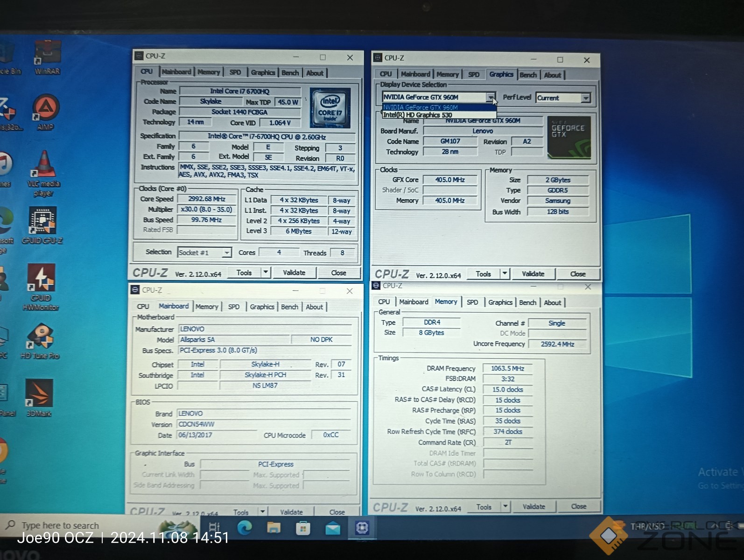Expand Tools arrow in Graphics window
Viewport: 744px width, 560px height.
pyautogui.click(x=505, y=274)
